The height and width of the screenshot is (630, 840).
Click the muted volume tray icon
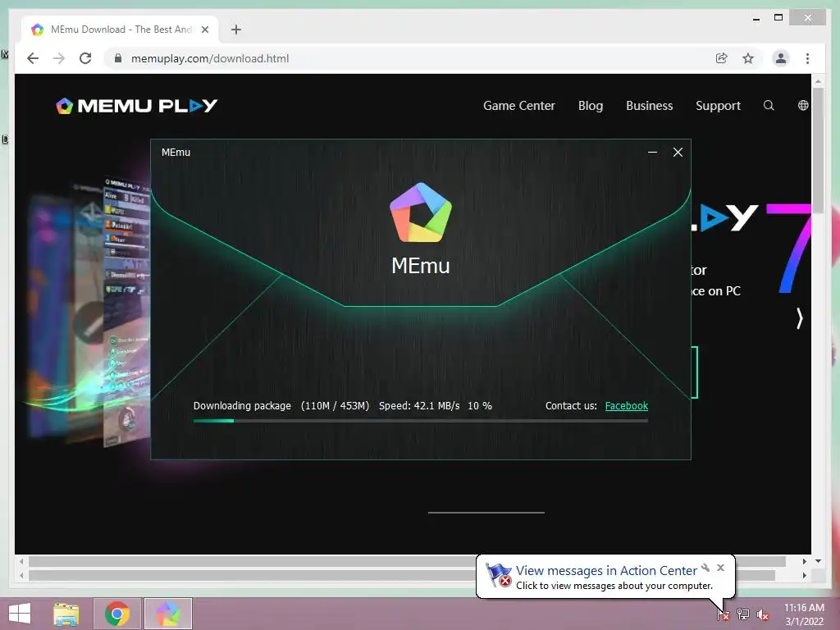(x=763, y=614)
